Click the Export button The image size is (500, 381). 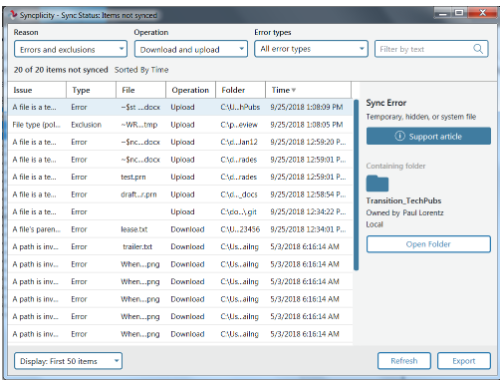click(x=464, y=361)
